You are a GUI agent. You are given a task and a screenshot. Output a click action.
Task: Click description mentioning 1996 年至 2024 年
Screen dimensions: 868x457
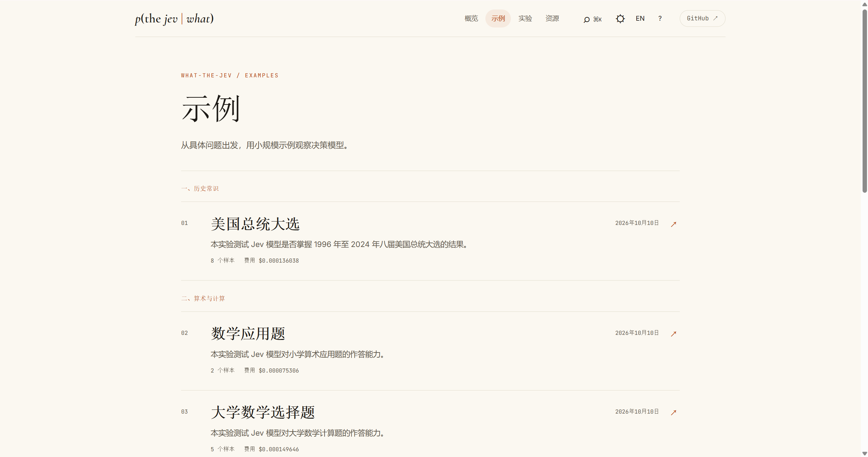coord(340,244)
